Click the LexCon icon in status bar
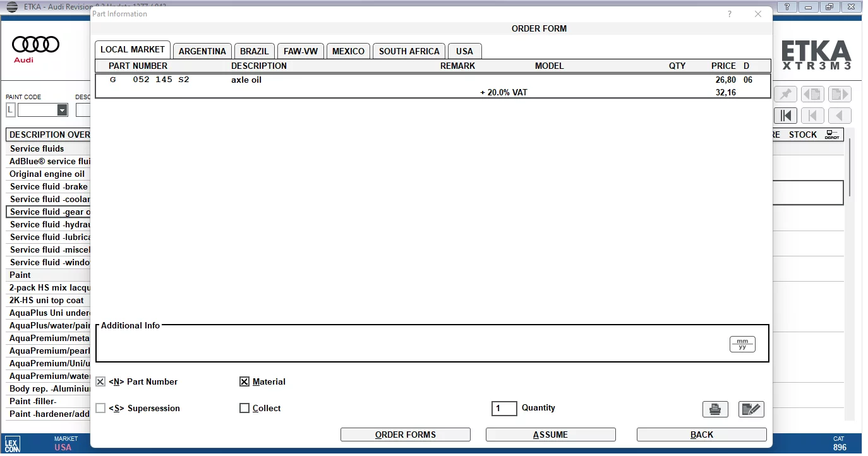Viewport: 868px width, 456px height. [x=12, y=443]
